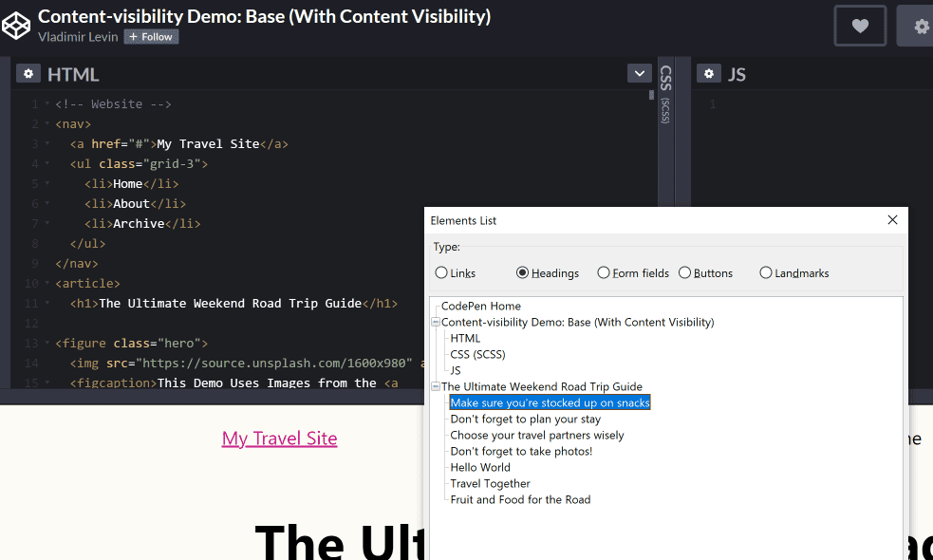The width and height of the screenshot is (933, 560).
Task: Click the HTML panel title
Action: click(73, 74)
